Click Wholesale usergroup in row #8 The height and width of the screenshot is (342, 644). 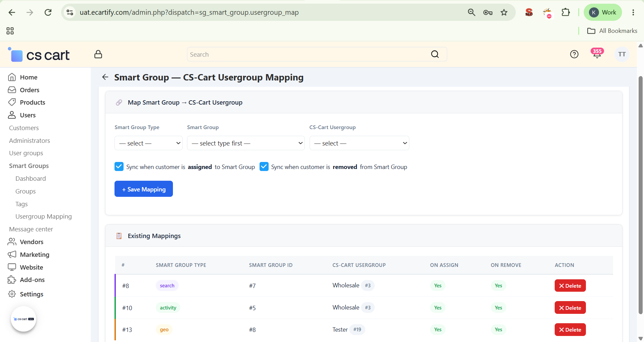[346, 285]
